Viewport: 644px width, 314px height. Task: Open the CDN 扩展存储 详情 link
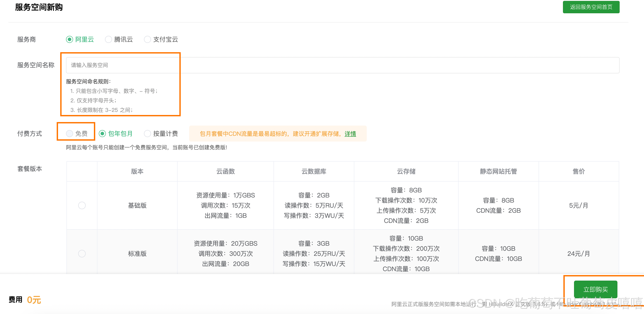coord(350,134)
